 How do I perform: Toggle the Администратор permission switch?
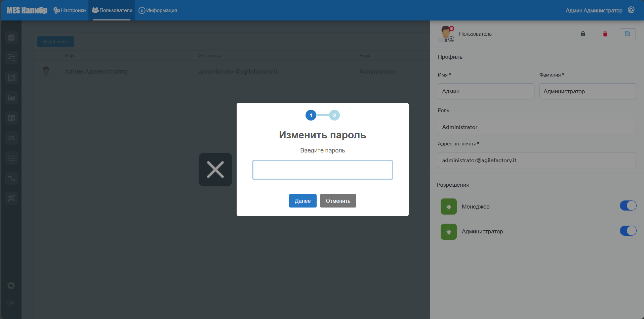(x=628, y=231)
